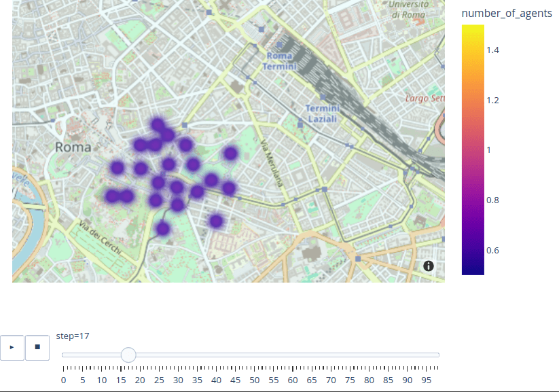Open the map attribution info icon
559x392 pixels.
(429, 266)
